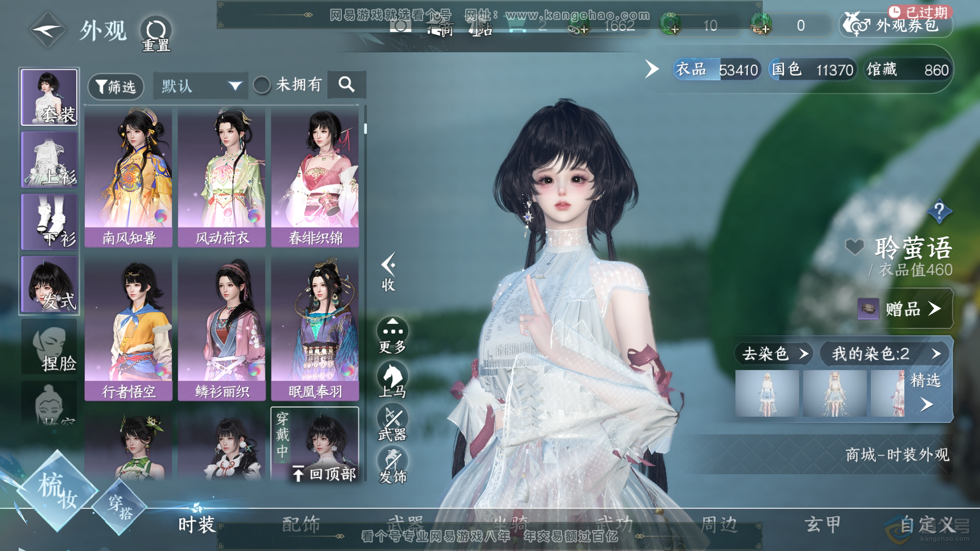Open the blue question mark help icon
The height and width of the screenshot is (551, 980).
click(939, 211)
